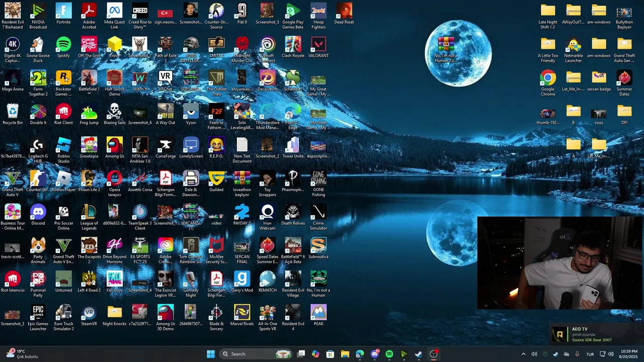The width and height of the screenshot is (644, 362).
Task: Select the Epic Games Launcher icon
Action: pyautogui.click(x=38, y=318)
